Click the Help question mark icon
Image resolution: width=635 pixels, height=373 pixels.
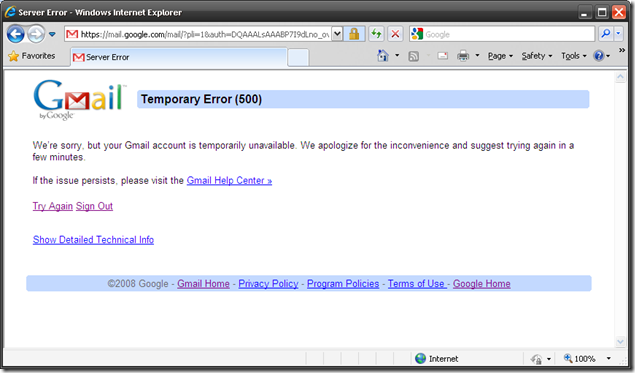click(599, 56)
